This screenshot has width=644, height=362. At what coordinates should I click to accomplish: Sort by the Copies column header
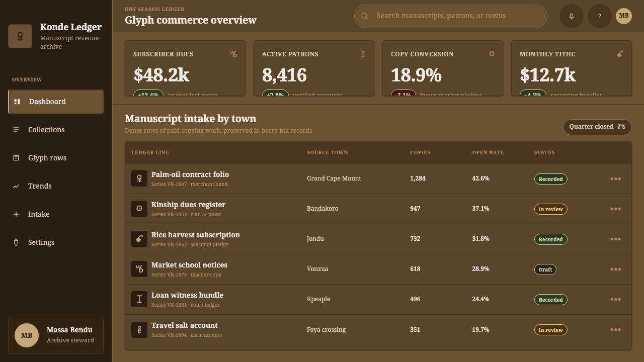point(420,152)
